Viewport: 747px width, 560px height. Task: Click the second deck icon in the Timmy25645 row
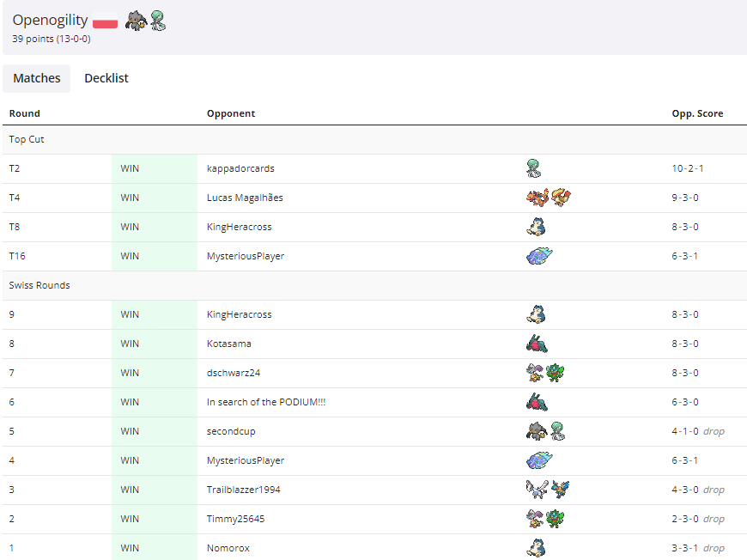[x=555, y=518]
